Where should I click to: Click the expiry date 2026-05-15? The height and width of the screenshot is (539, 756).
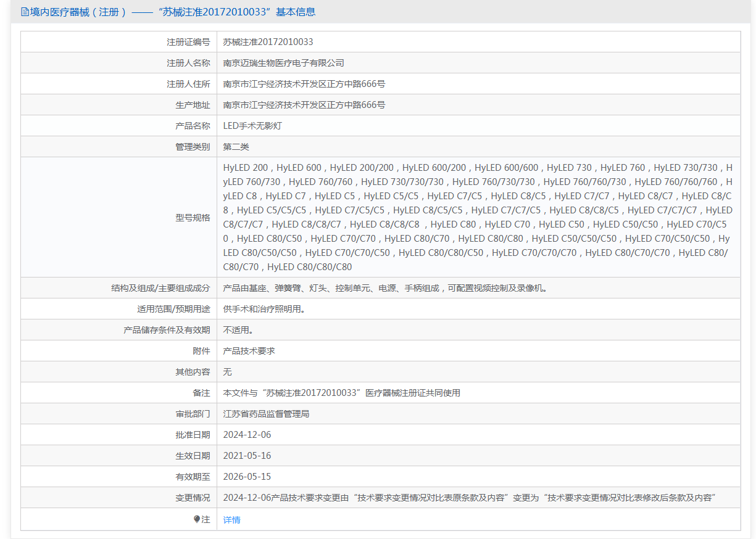[247, 477]
